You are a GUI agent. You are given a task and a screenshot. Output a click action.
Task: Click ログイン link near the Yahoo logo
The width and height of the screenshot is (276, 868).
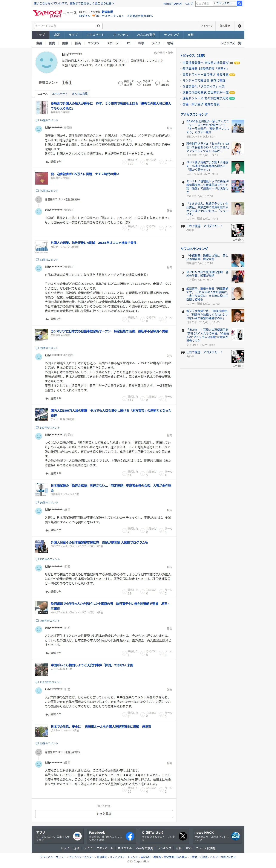click(85, 16)
